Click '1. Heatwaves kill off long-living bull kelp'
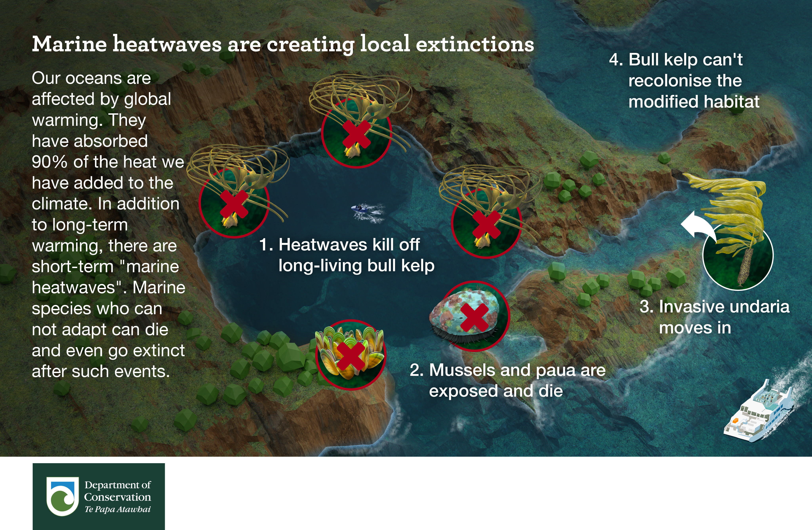 pos(347,255)
